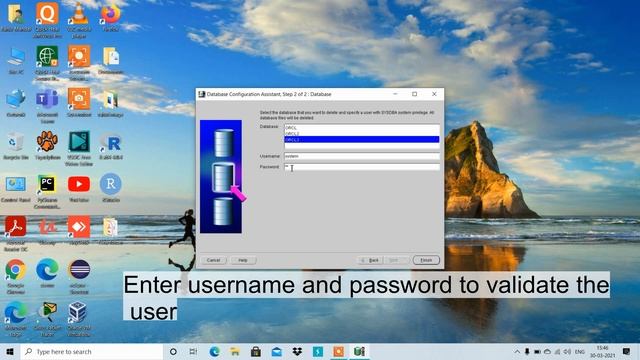Open Dropbox from the taskbar
This screenshot has width=640, height=360.
(297, 351)
